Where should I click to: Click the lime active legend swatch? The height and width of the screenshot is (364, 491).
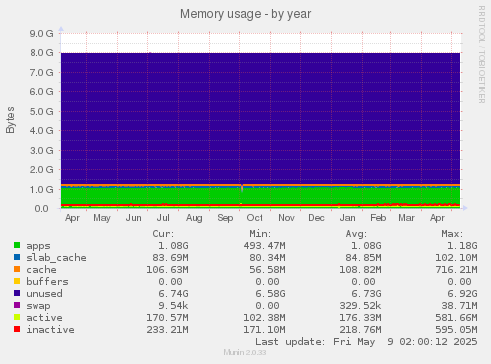(x=17, y=317)
